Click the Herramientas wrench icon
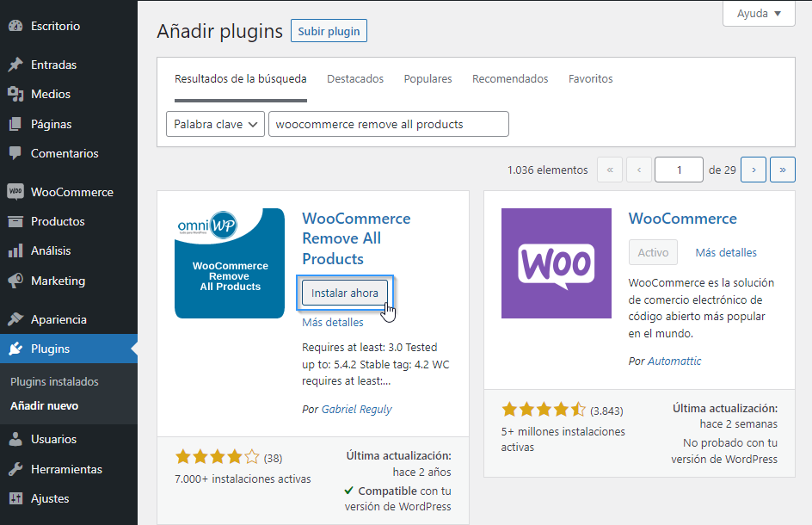 15,469
